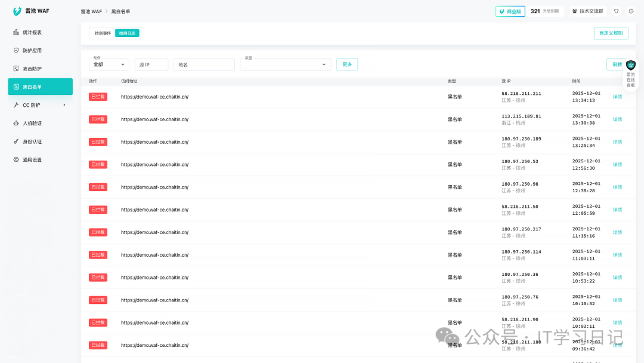Open the 雷池在线客服 support widget
This screenshot has height=363, width=644.
coord(630,74)
